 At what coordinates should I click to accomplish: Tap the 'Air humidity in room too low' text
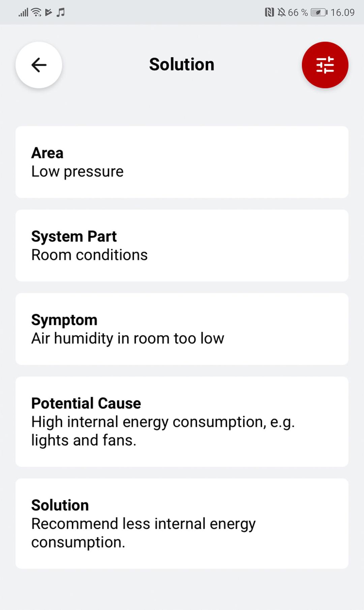tap(128, 338)
